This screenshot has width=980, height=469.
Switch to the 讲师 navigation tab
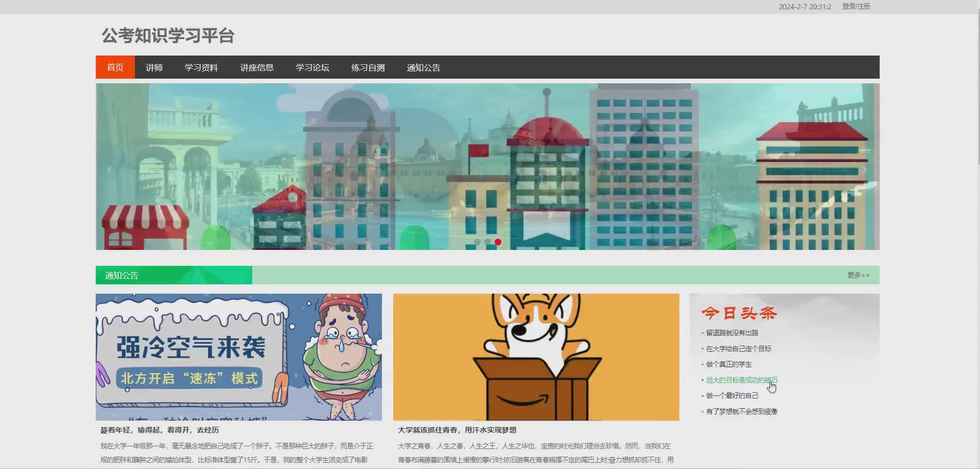click(x=154, y=67)
